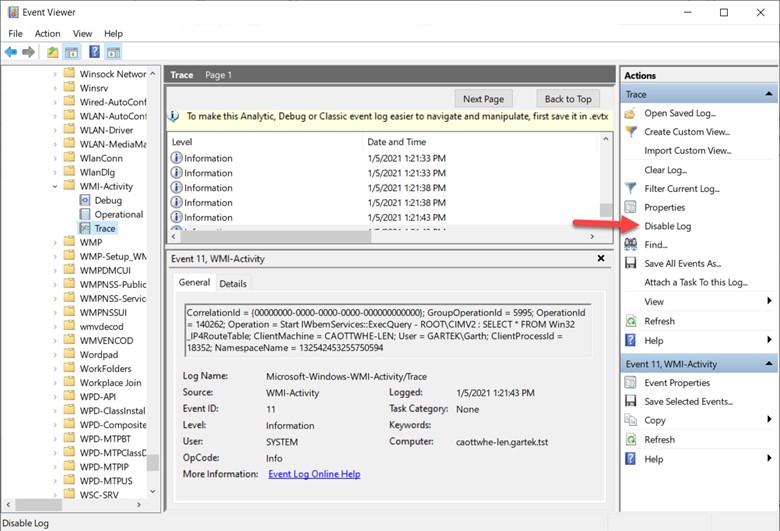
Task: Expand the WLAN-Driver folder node
Action: point(54,130)
